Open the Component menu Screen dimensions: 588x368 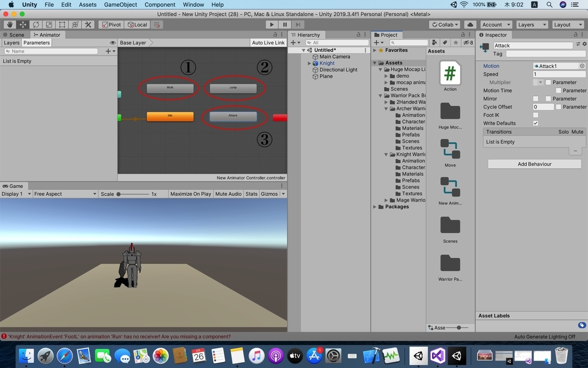[160, 4]
